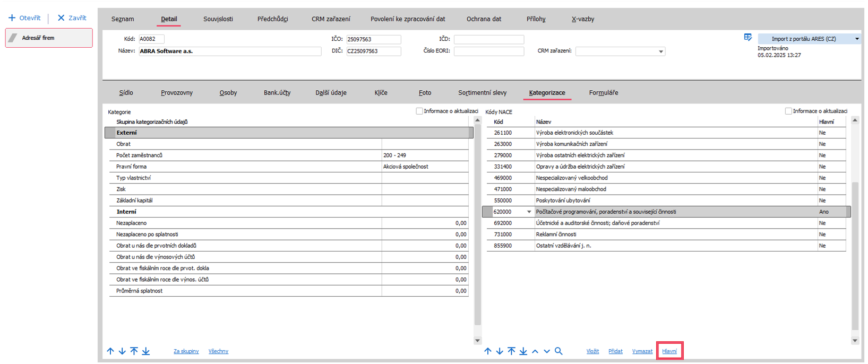The image size is (868, 364).
Task: Click the chevron-down icon below NACE list
Action: 547,351
